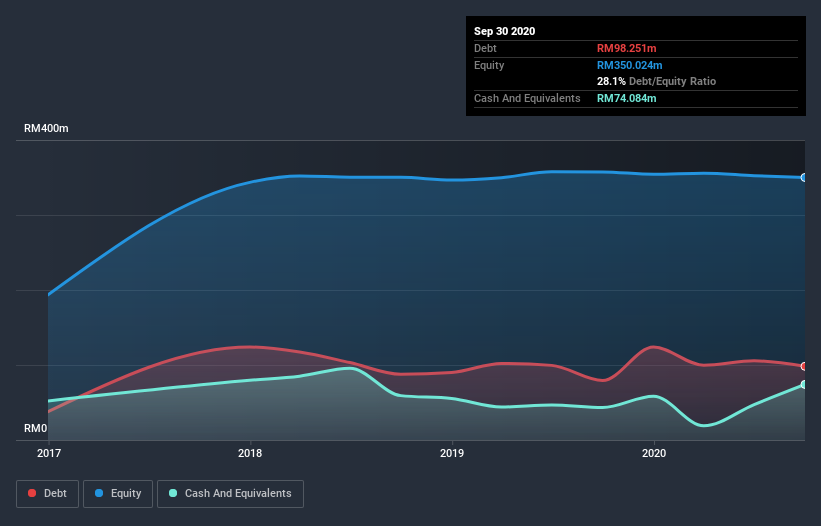Viewport: 821px width, 526px height.
Task: Click the RM0 axis label
Action: coord(36,429)
